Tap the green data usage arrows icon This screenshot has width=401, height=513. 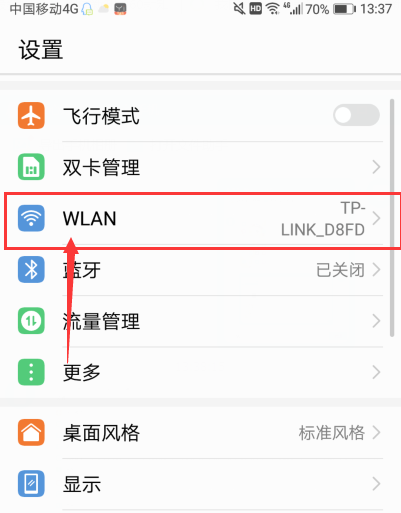coord(31,321)
